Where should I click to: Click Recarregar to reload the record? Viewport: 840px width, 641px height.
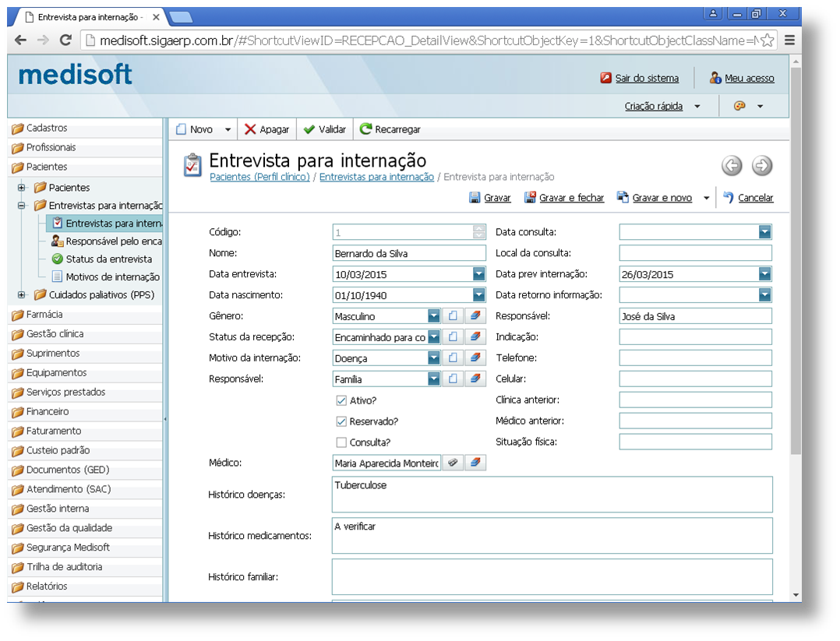tap(390, 129)
